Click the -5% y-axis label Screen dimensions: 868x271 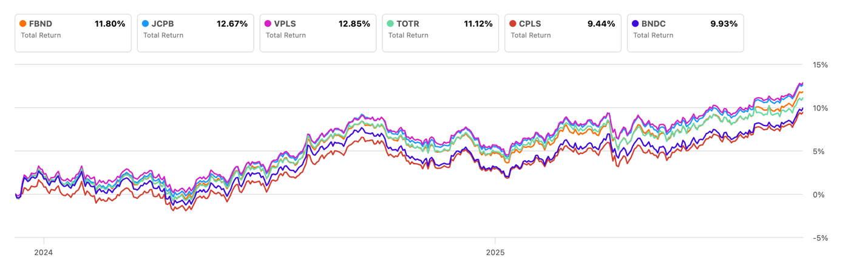pyautogui.click(x=819, y=238)
